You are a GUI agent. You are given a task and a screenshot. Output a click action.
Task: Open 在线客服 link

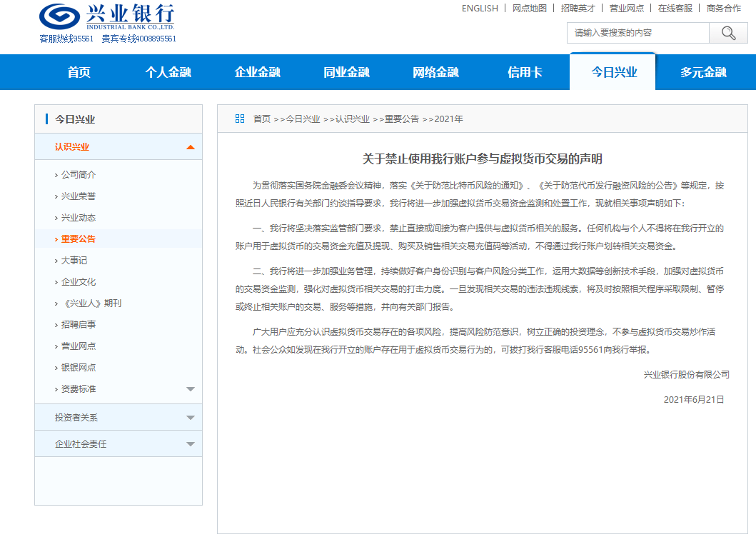675,8
